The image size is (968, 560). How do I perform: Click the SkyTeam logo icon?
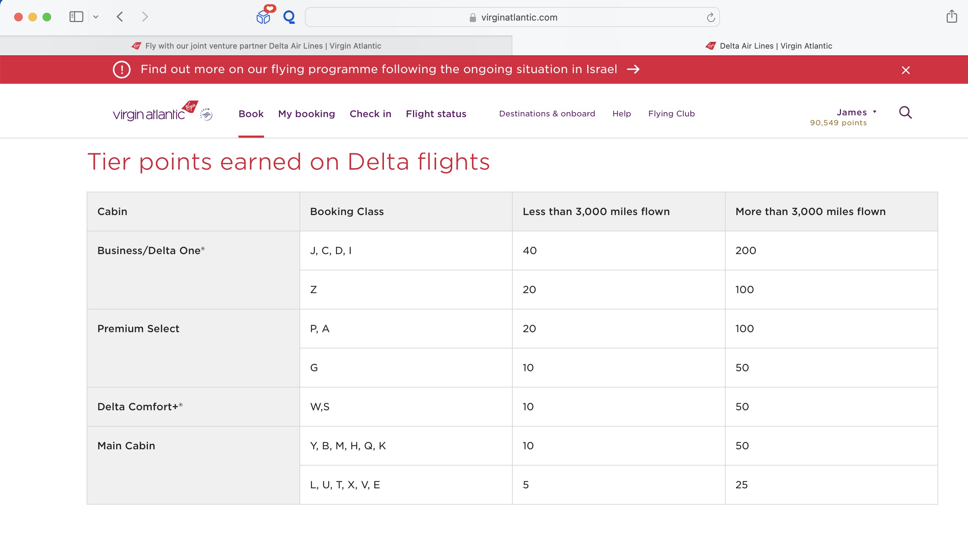(x=206, y=114)
